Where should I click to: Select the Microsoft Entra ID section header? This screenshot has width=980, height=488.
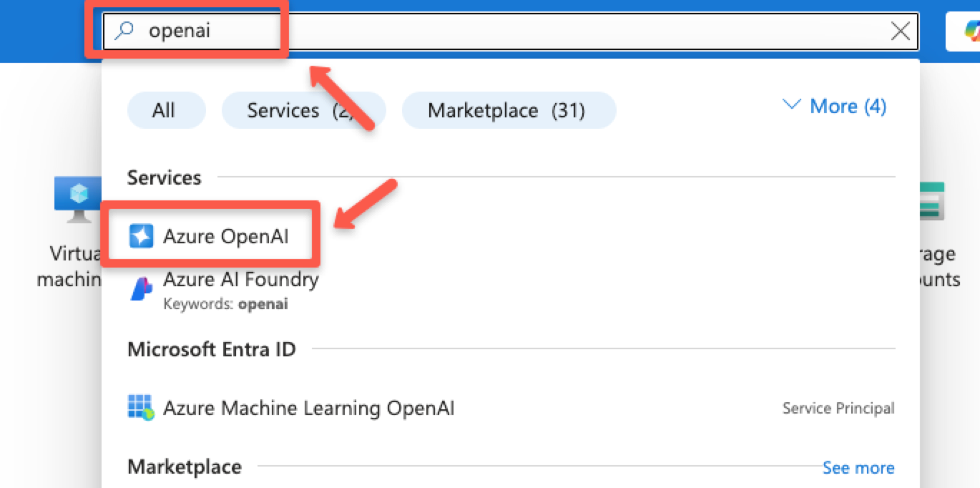pos(211,349)
